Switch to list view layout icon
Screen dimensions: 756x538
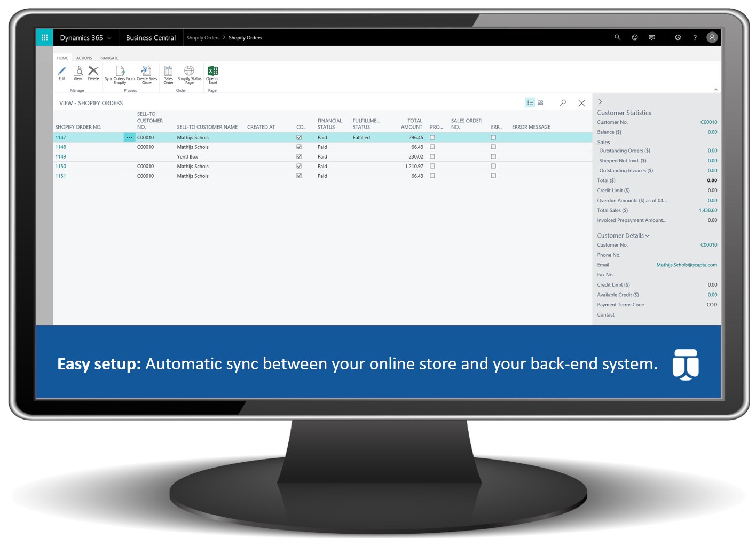[530, 102]
